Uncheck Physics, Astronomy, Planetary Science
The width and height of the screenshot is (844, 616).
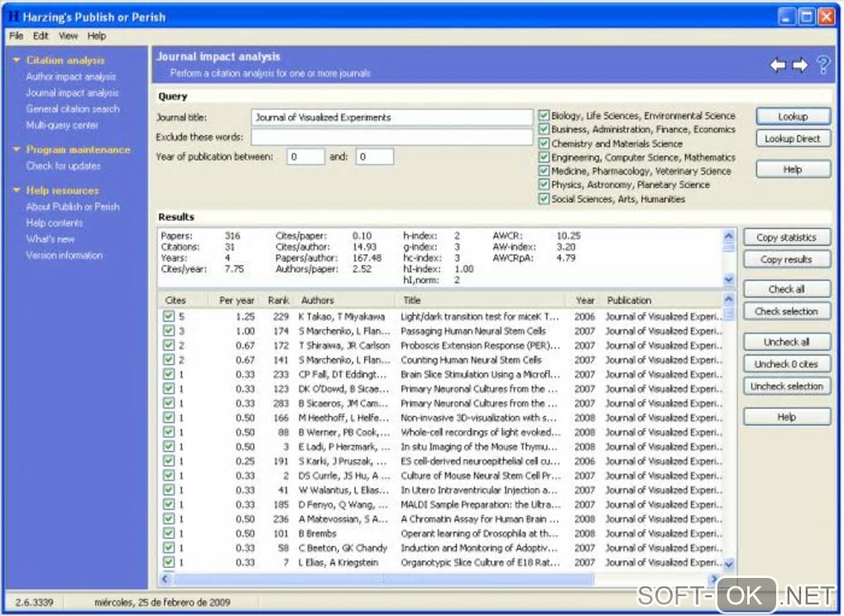coord(544,185)
